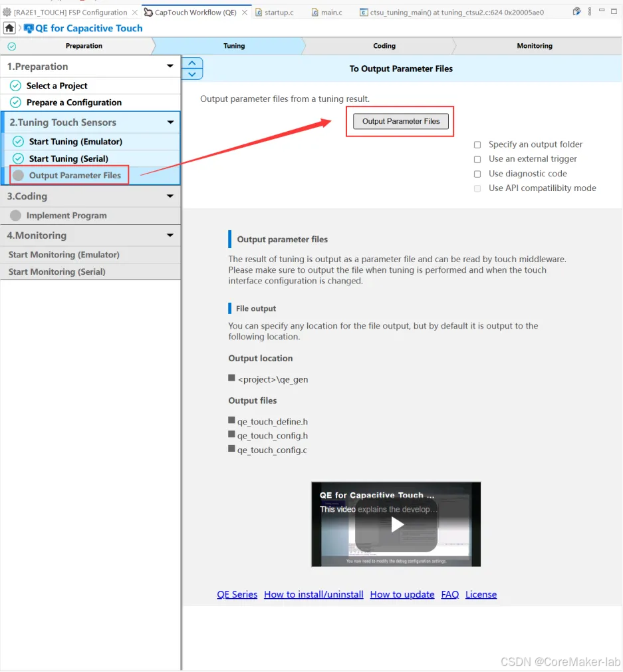Enable Use diagnostic code checkbox
623x672 pixels.
477,174
